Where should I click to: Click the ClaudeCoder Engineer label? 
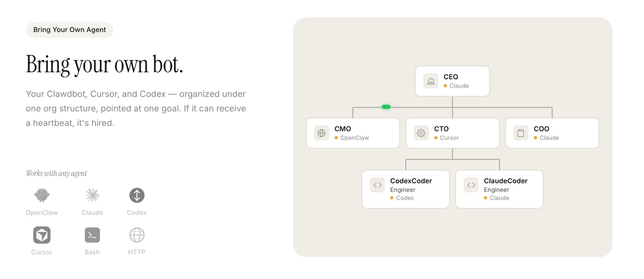coord(496,190)
